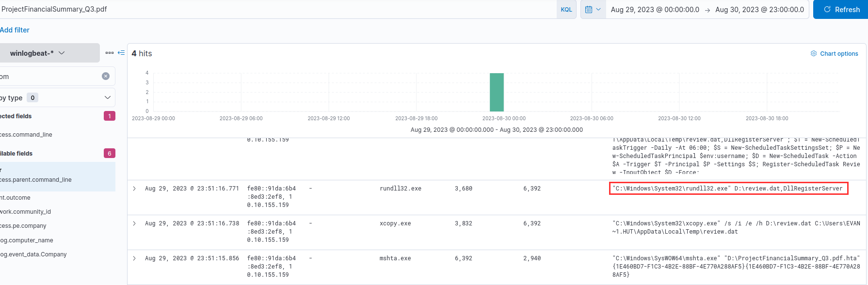868x285 pixels.
Task: Expand the xcopy.exe event row
Action: 134,223
